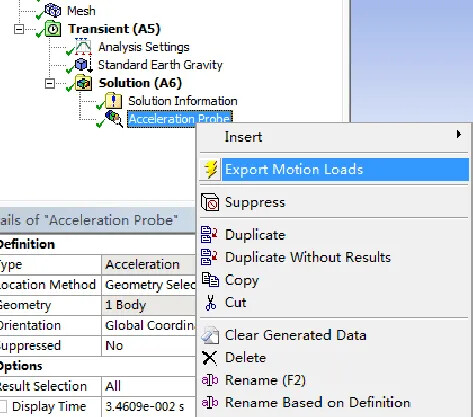Open the Insert submenu arrow

[x=459, y=134]
